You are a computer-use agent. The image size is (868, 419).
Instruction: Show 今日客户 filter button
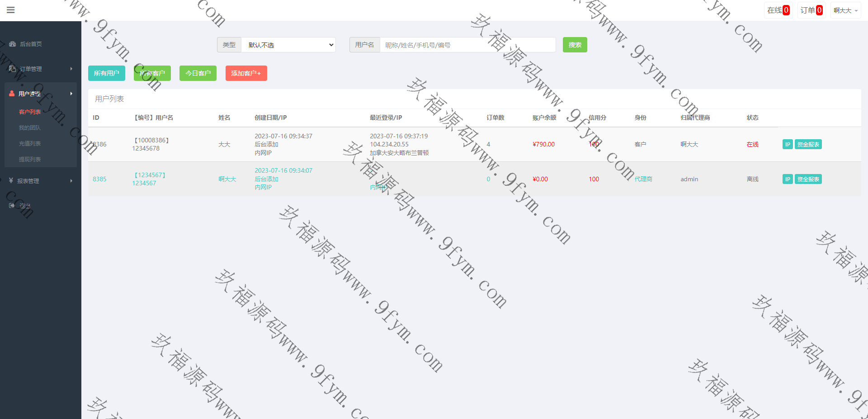[198, 73]
